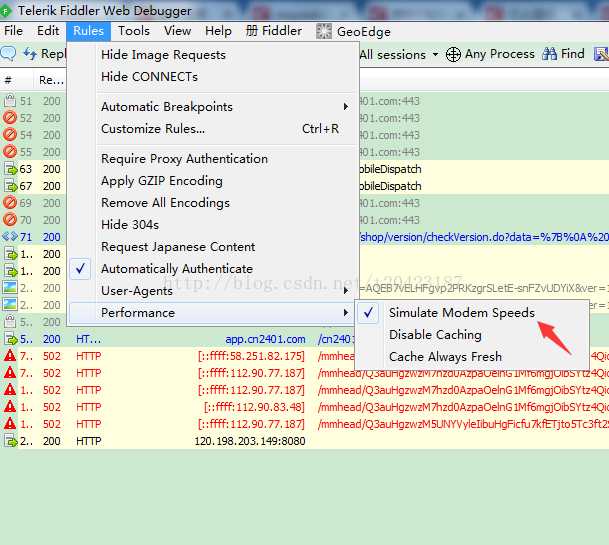The height and width of the screenshot is (545, 609).
Task: Toggle Require Proxy Authentication
Action: [212, 158]
